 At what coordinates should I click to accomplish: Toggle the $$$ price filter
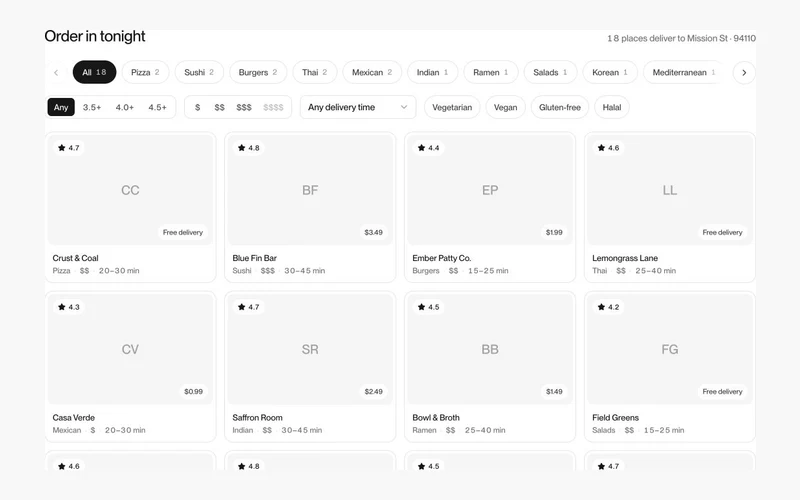click(x=244, y=107)
